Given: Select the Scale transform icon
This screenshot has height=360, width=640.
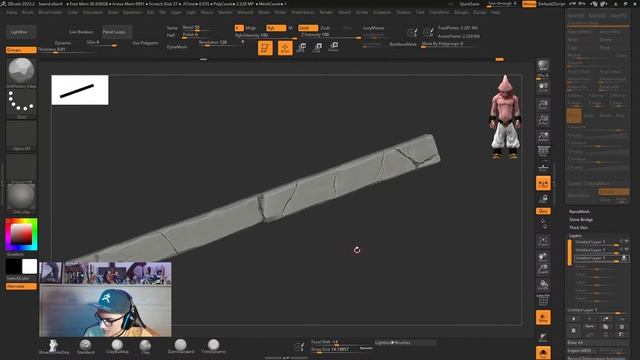Looking at the screenshot, I should coord(317,48).
